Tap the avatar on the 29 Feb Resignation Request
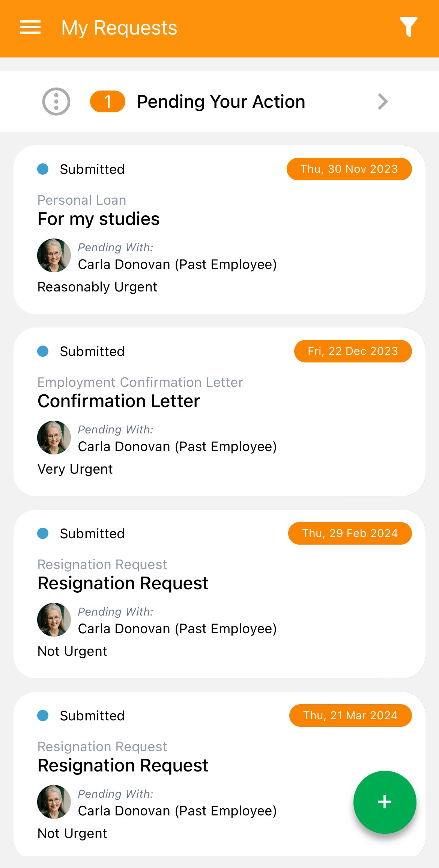The image size is (439, 868). [54, 620]
